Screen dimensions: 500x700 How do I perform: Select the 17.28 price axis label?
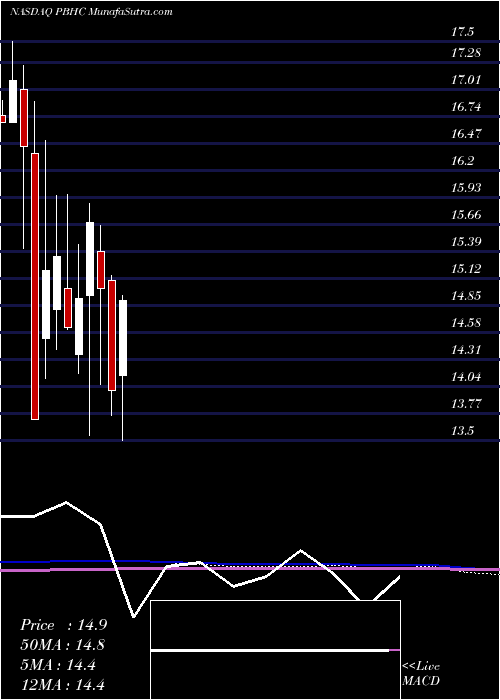(466, 53)
